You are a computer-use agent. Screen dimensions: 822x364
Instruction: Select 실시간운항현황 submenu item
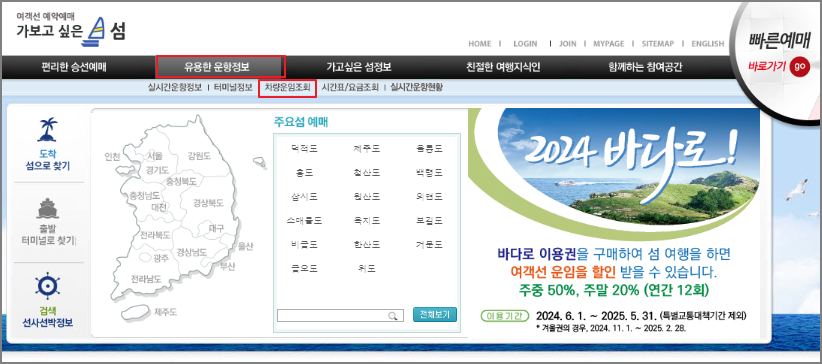tap(417, 88)
